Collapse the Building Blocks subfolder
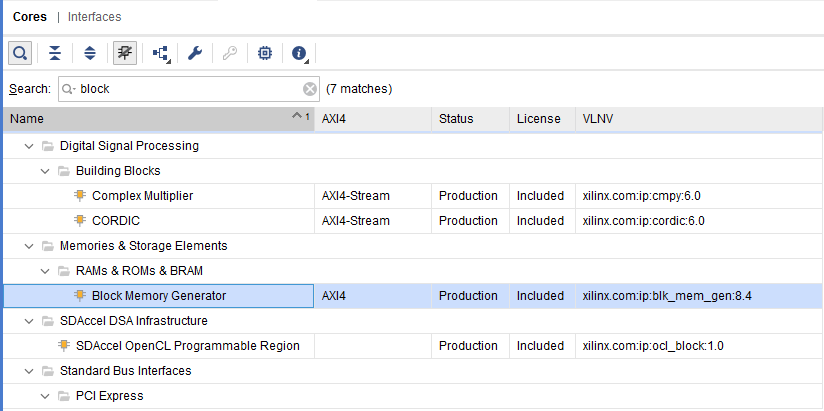The image size is (824, 411). (45, 171)
